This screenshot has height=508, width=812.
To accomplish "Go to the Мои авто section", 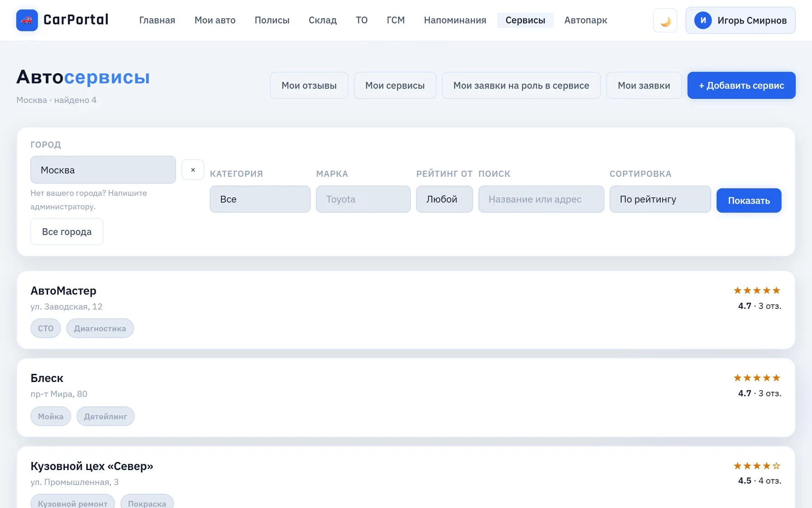I will tap(215, 20).
